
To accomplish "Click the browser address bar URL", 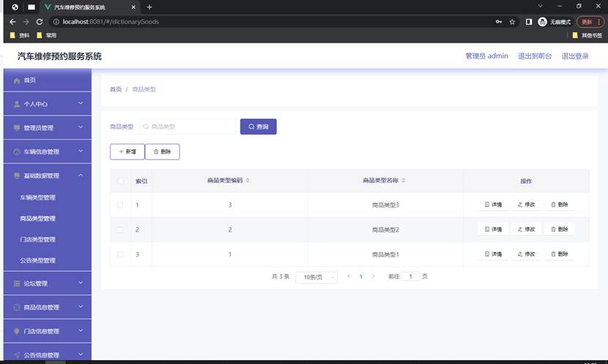I will coord(111,22).
